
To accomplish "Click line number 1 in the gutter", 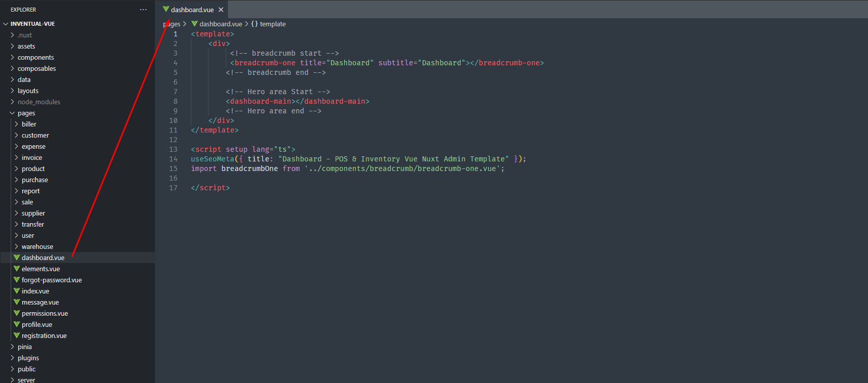I will pos(176,34).
